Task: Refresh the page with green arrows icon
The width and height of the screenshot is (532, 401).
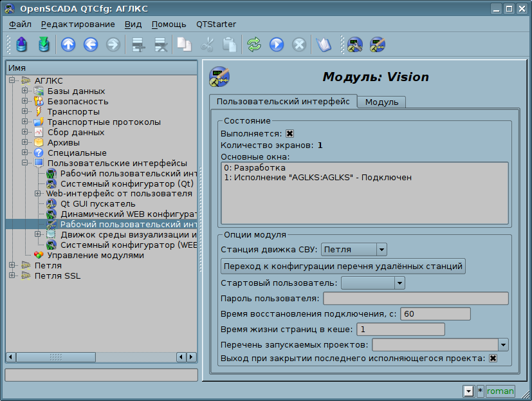Action: (x=255, y=44)
